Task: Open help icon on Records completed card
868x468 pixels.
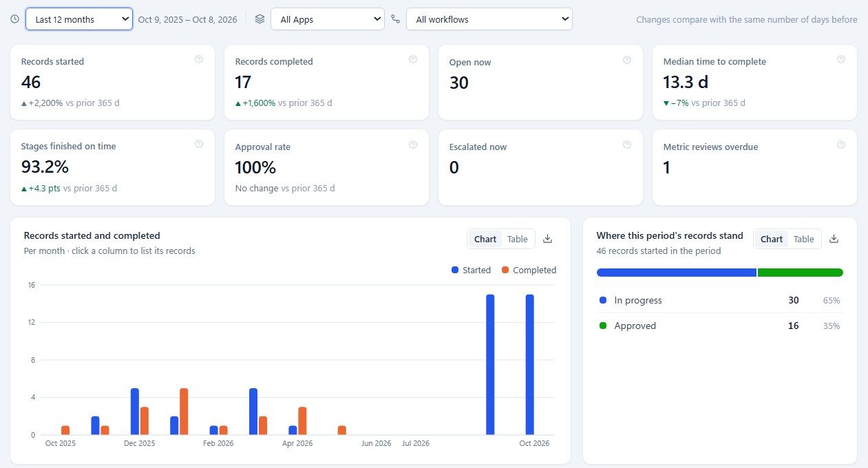Action: 413,59
